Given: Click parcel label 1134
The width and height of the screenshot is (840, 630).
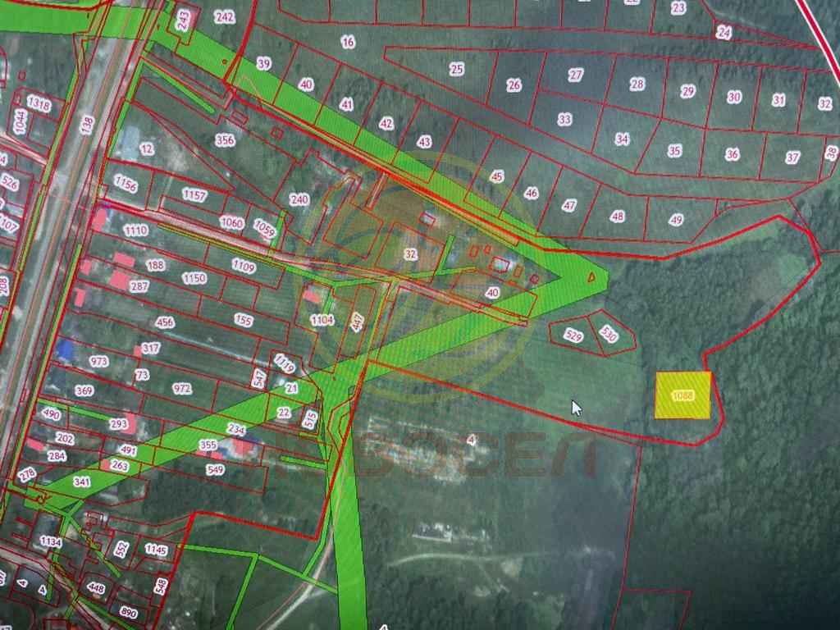Looking at the screenshot, I should [51, 541].
